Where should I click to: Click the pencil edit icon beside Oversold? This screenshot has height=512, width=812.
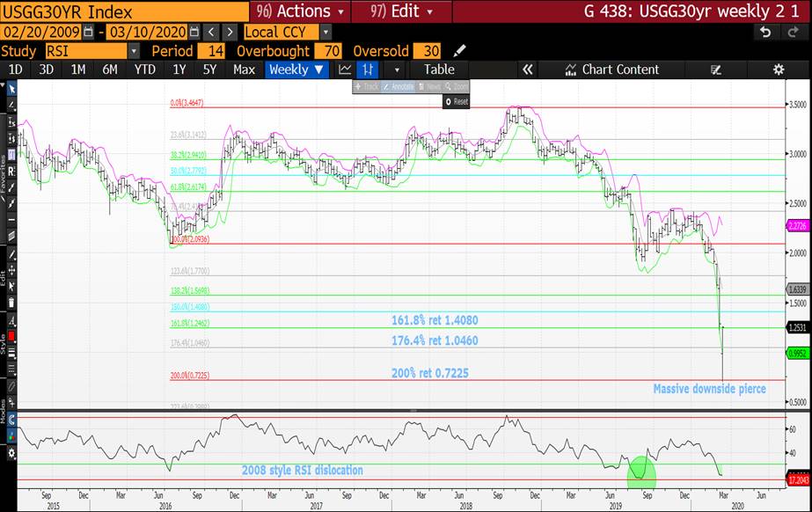460,51
